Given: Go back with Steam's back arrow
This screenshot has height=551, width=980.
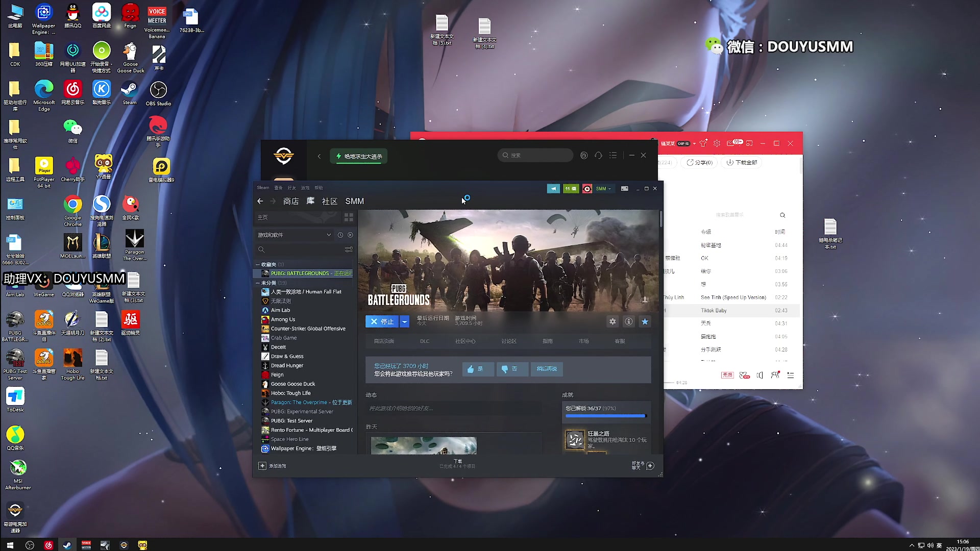Looking at the screenshot, I should [x=260, y=201].
